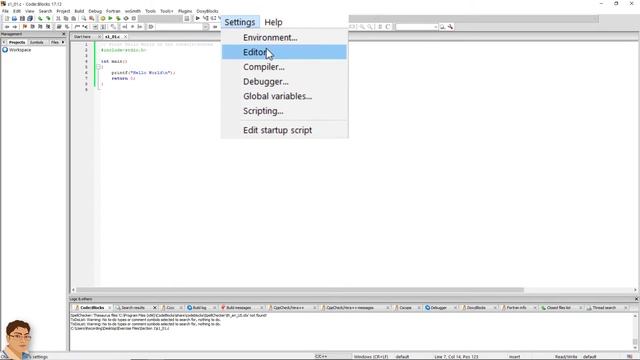This screenshot has width=640, height=360.
Task: Close the Start here tab
Action: (x=99, y=37)
